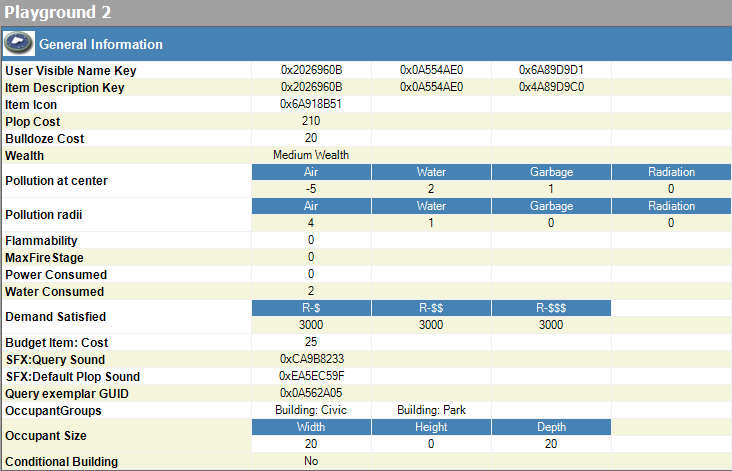Select the Plop Cost value 210
This screenshot has height=471, width=732.
coord(311,121)
